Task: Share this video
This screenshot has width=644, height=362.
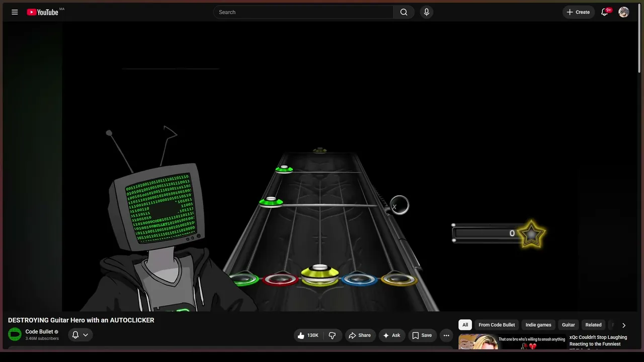Action: point(360,335)
